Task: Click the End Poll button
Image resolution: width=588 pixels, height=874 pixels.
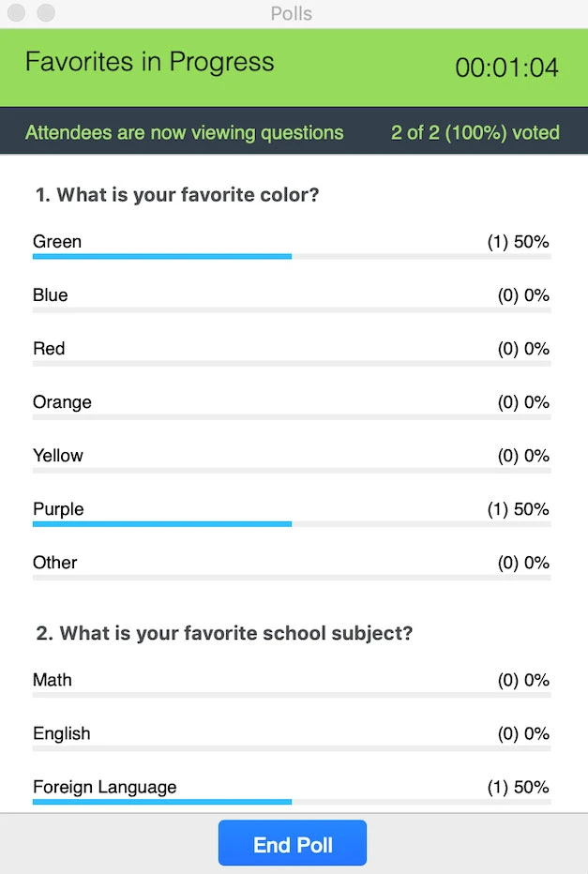Action: click(x=293, y=845)
